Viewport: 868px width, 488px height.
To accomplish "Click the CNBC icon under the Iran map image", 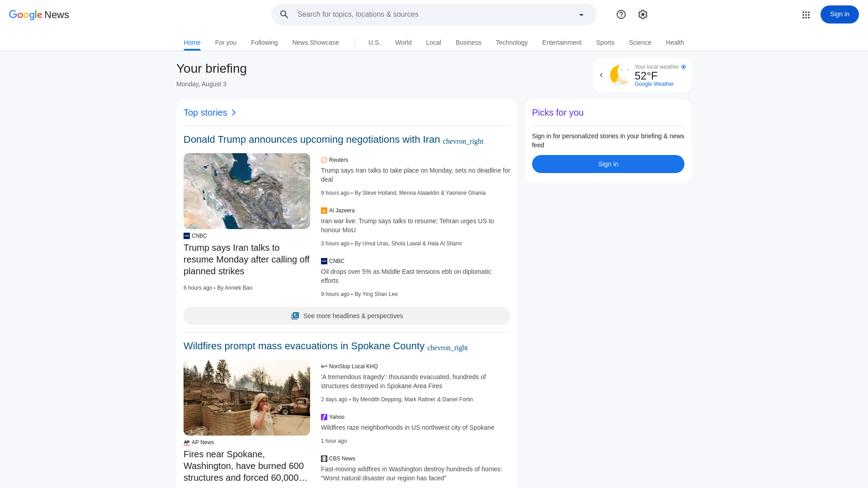I will click(x=187, y=236).
